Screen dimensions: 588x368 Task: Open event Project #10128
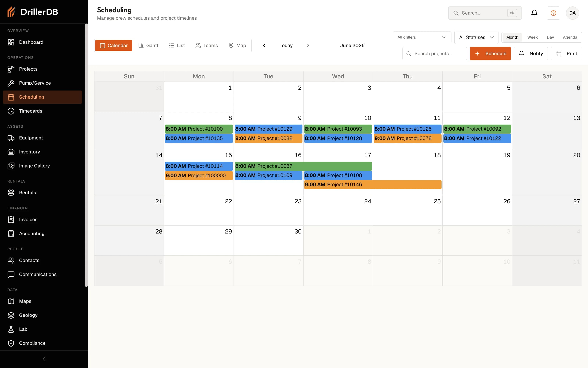(338, 138)
